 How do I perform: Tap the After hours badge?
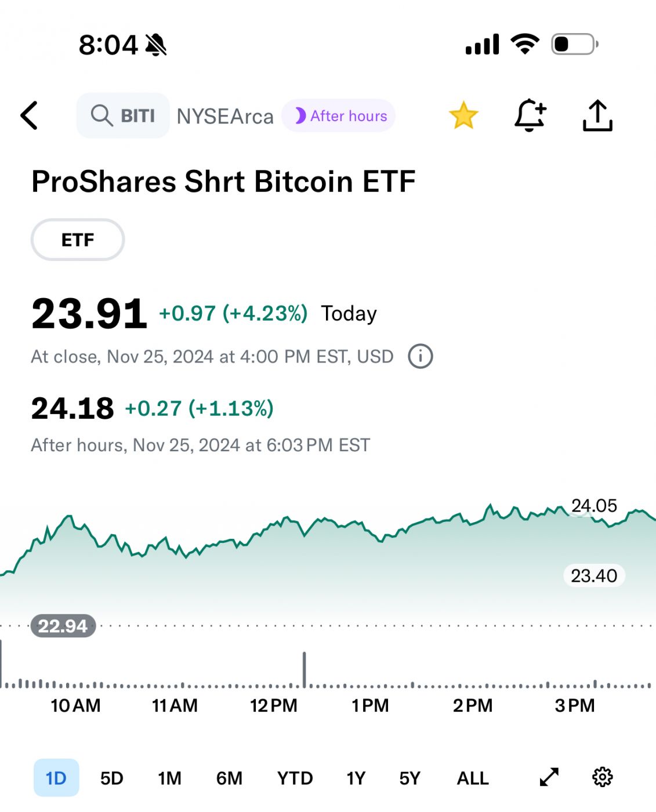(339, 116)
